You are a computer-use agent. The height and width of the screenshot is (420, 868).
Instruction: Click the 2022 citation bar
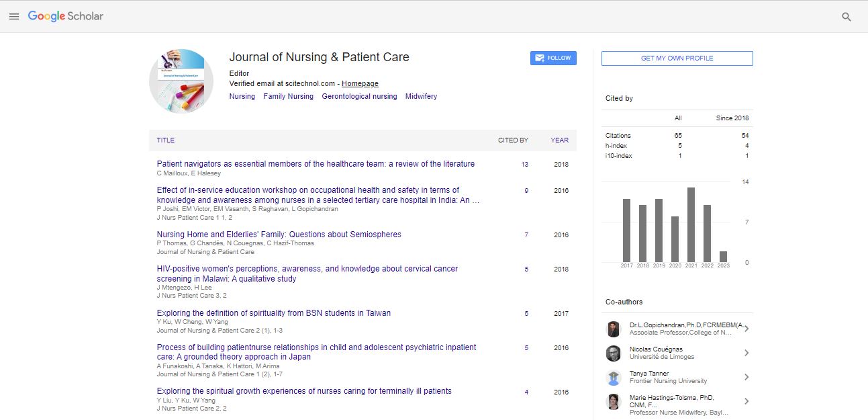tap(707, 234)
